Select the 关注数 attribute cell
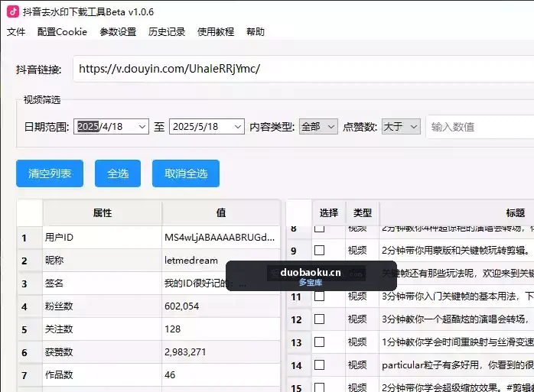Image resolution: width=534 pixels, height=392 pixels. pyautogui.click(x=103, y=329)
